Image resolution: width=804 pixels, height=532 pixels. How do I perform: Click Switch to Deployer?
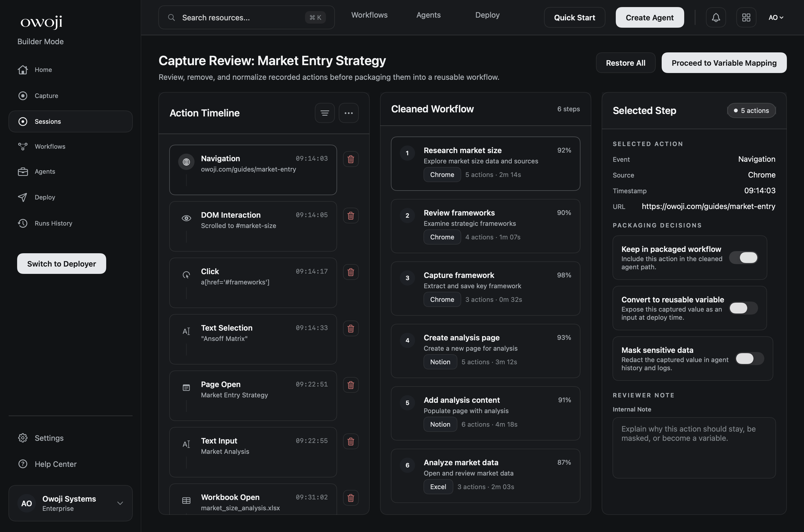[61, 264]
